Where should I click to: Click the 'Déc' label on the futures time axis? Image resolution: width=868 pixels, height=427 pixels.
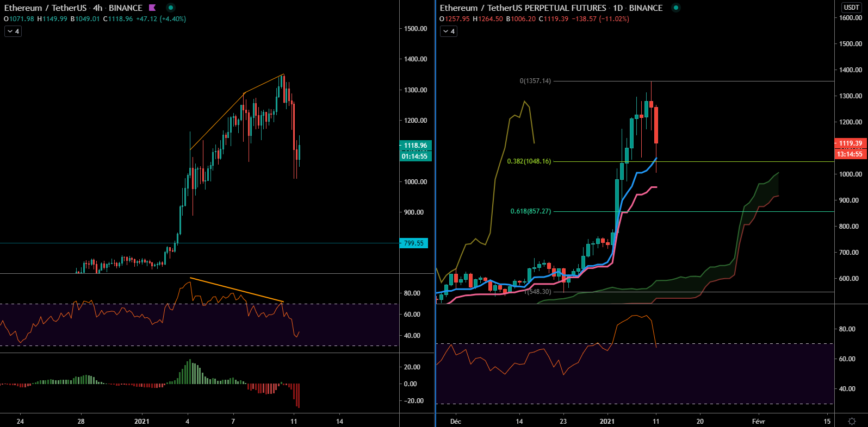(x=456, y=421)
